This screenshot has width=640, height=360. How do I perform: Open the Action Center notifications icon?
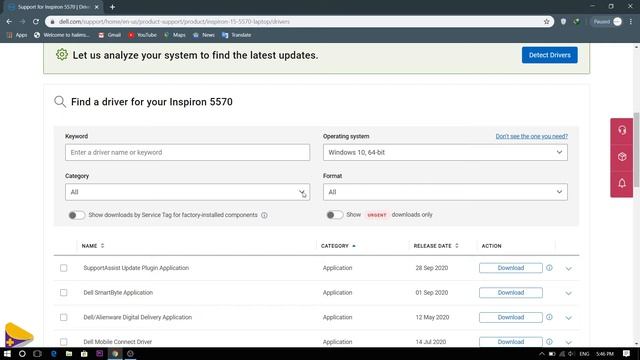click(x=627, y=354)
